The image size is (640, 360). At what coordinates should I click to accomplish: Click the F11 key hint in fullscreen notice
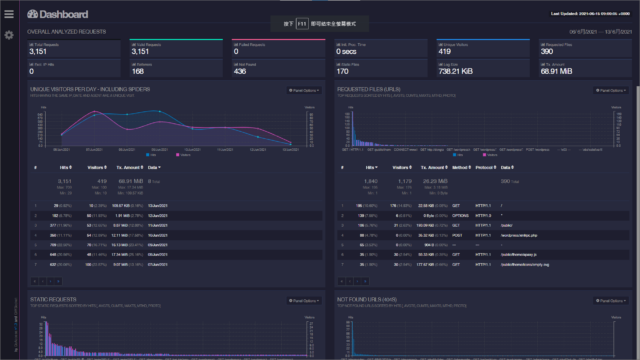(302, 24)
